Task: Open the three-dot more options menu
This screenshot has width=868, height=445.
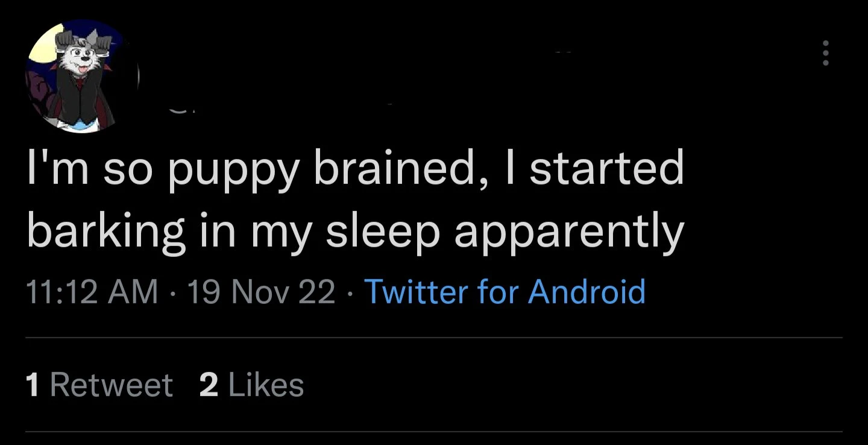Action: click(826, 54)
